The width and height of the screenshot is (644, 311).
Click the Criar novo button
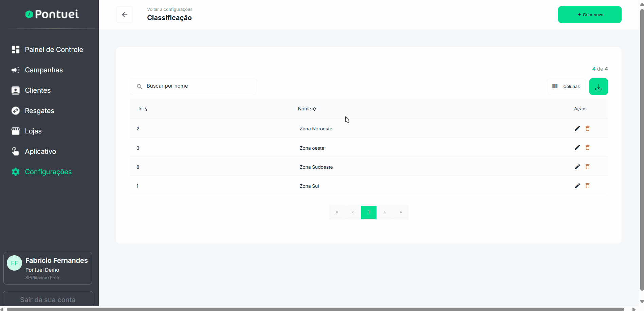[589, 15]
